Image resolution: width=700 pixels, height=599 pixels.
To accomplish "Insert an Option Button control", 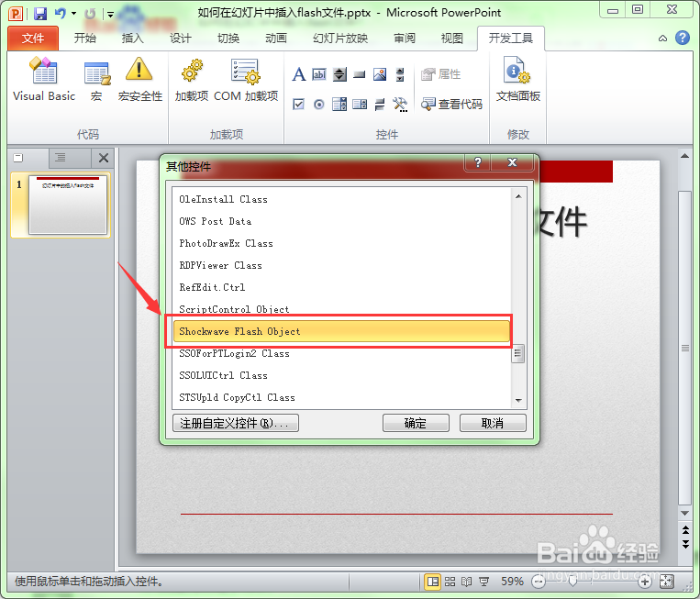I will 318,105.
